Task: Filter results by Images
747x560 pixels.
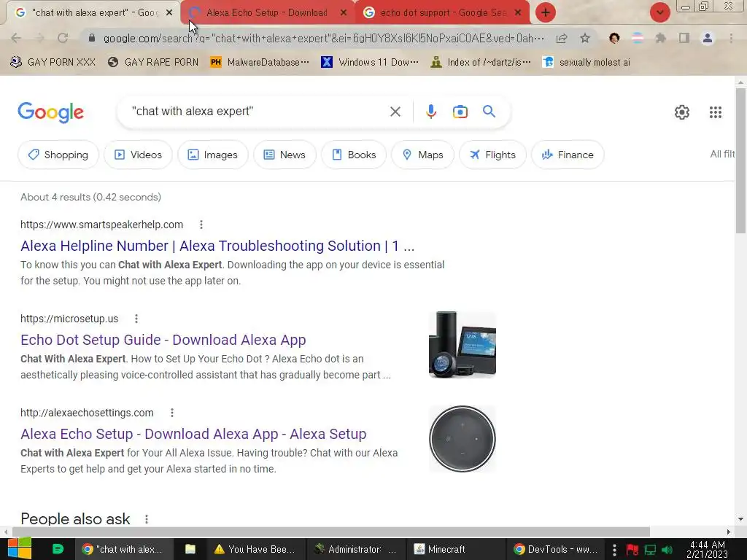Action: (212, 155)
